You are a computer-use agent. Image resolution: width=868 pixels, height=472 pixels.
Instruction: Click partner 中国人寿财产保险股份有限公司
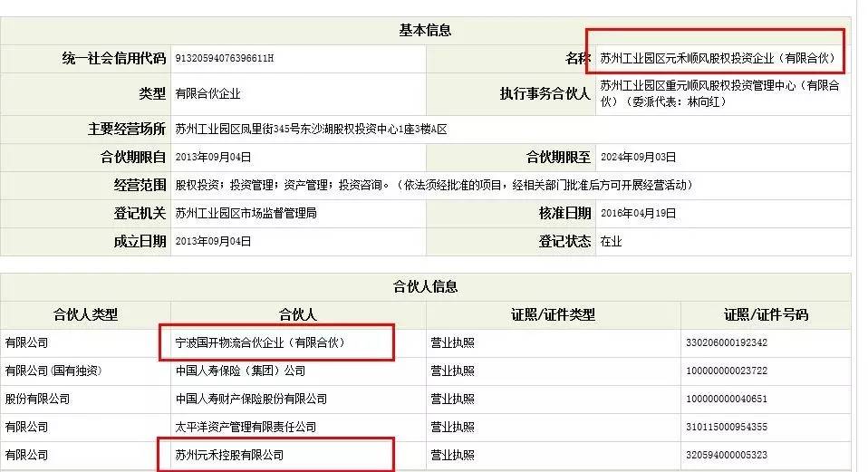251,399
